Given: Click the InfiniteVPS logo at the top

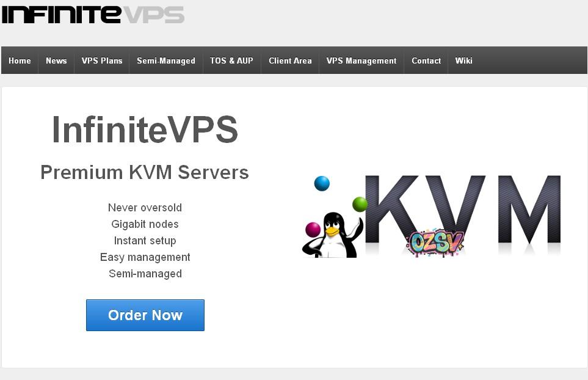Looking at the screenshot, I should pos(93,15).
